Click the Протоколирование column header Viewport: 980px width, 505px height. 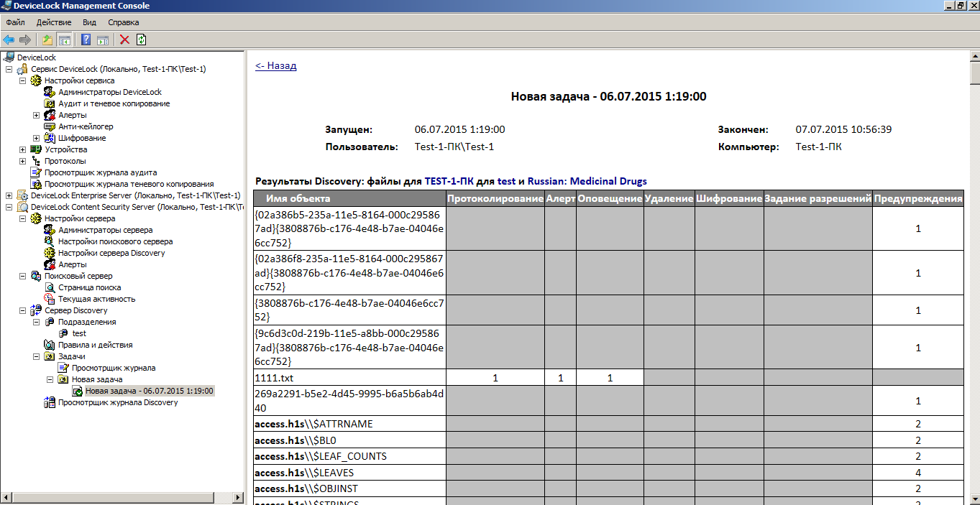click(495, 198)
